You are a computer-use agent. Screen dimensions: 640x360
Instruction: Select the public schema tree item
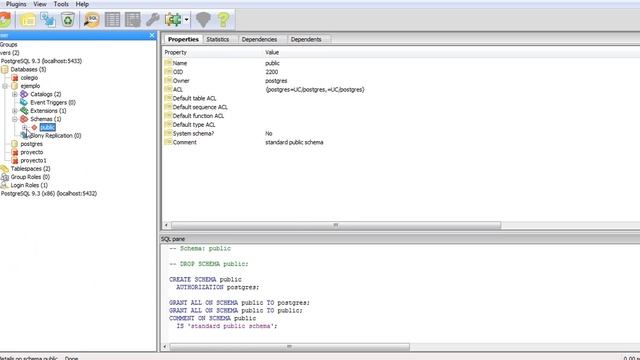[47, 127]
